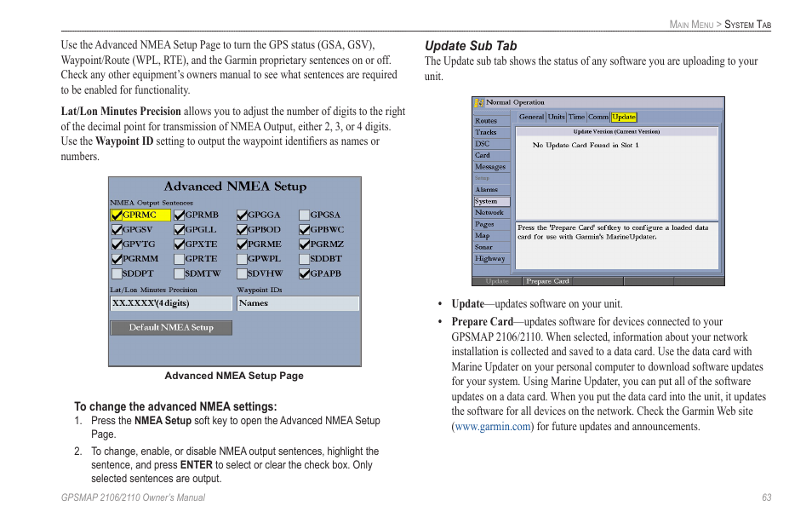Open the Lat/Lon Minutes Precision field
The width and height of the screenshot is (812, 529).
tap(171, 303)
